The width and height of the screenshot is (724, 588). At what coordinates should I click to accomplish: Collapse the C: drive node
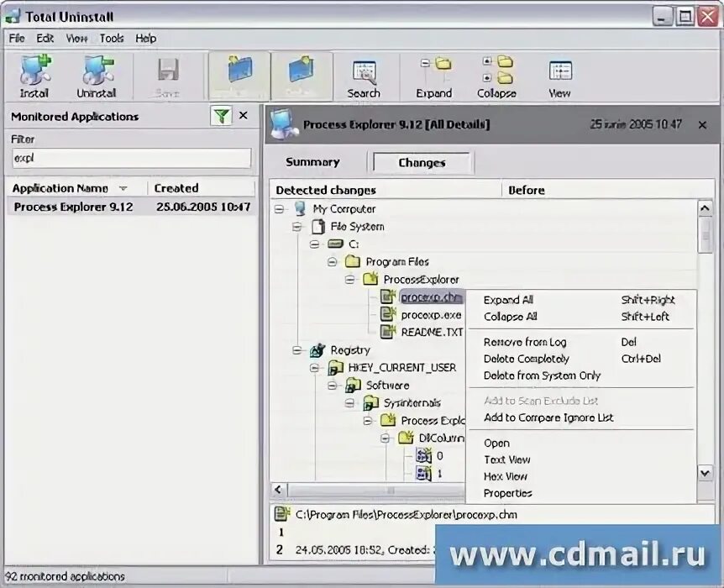[x=314, y=244]
